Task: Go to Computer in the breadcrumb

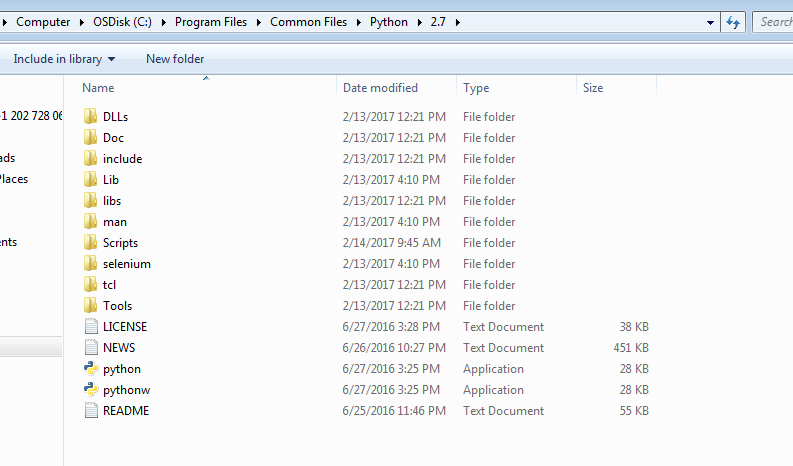Action: click(x=43, y=22)
